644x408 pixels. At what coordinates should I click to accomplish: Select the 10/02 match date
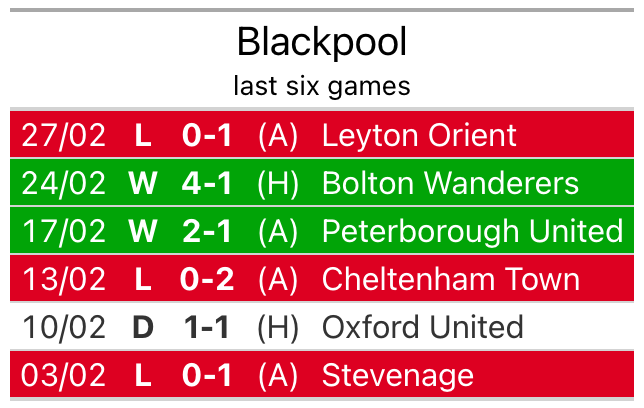pos(63,327)
